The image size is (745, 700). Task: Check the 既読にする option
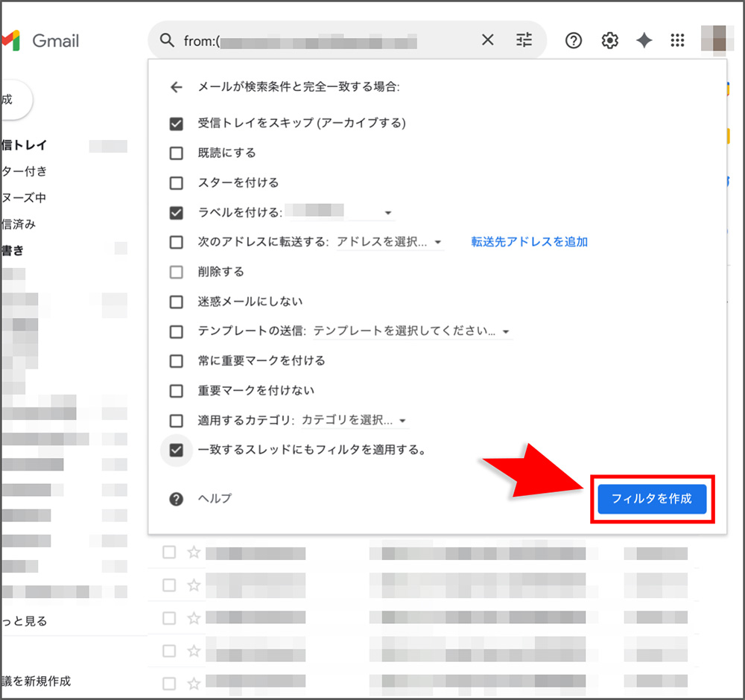tap(177, 153)
